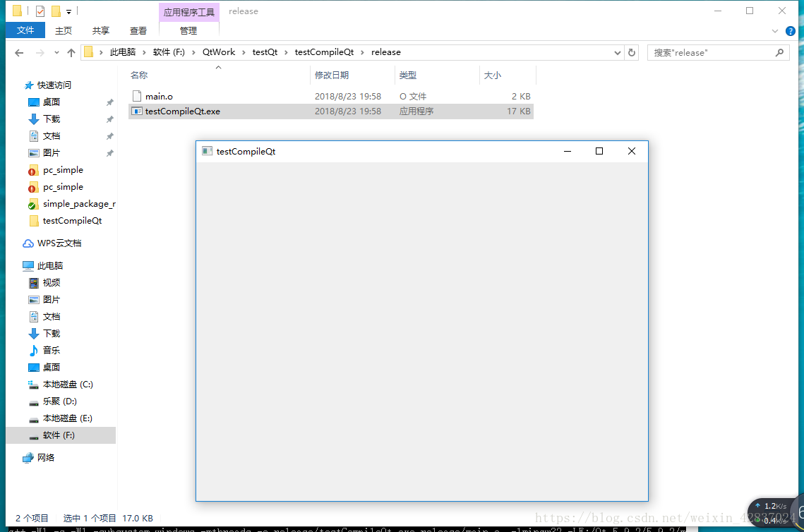Select the 应用程序工具 contextual tab
Screen dimensions: 804x532
188,12
